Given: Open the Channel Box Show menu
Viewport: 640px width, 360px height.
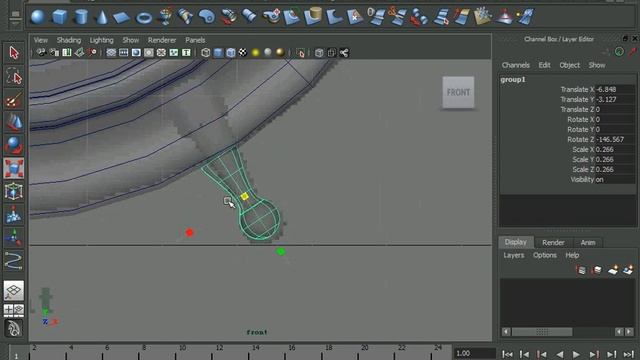Looking at the screenshot, I should pyautogui.click(x=597, y=65).
